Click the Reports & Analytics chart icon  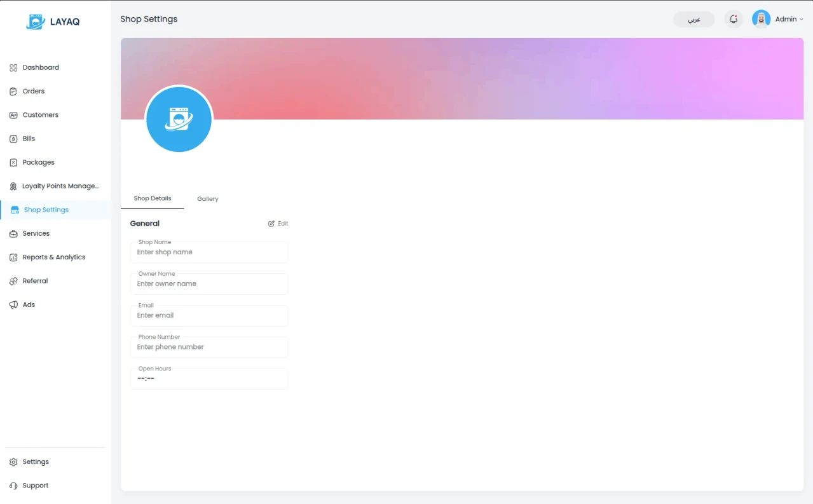point(13,257)
